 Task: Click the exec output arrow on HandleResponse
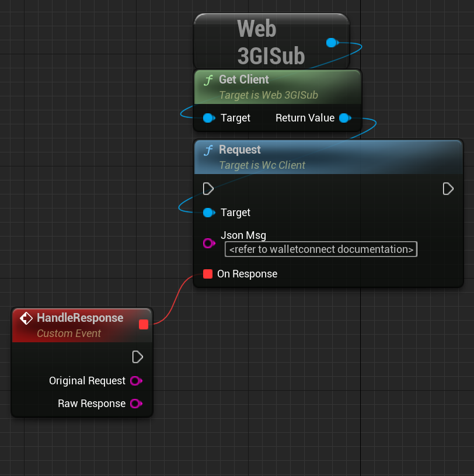coord(138,357)
